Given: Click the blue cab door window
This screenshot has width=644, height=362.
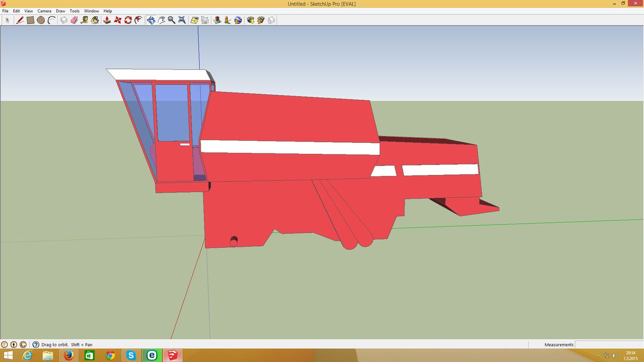Looking at the screenshot, I should 172,112.
